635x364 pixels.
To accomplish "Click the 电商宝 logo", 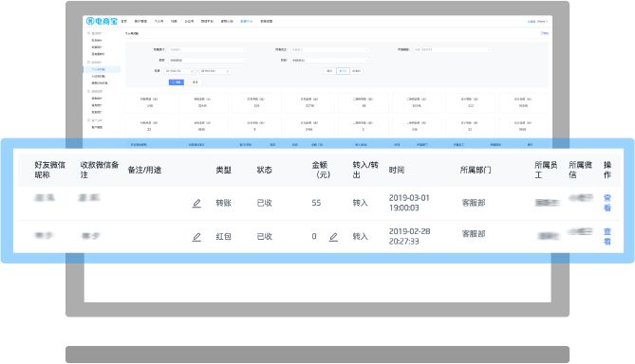I will [102, 21].
